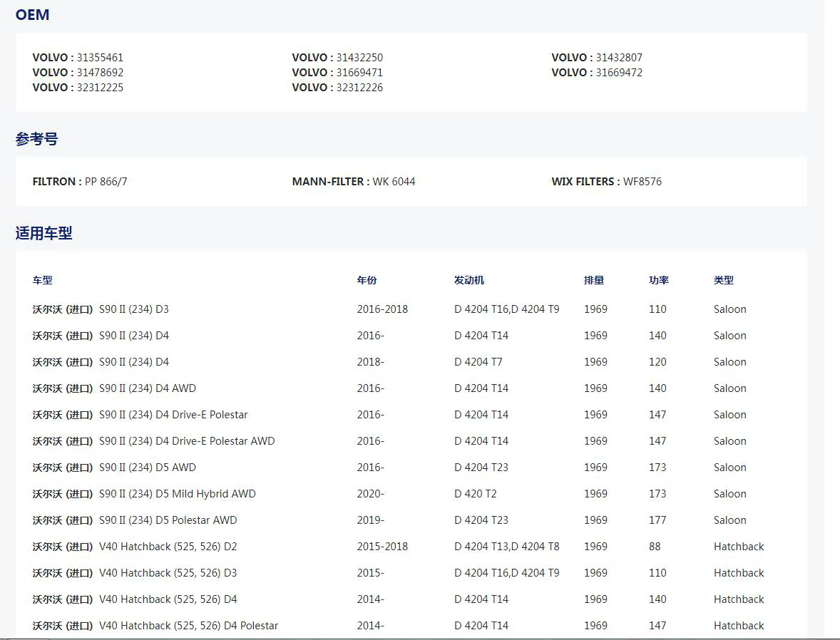The width and height of the screenshot is (840, 640).
Task: Select OEM number VOLVO 31669472
Action: tap(597, 72)
